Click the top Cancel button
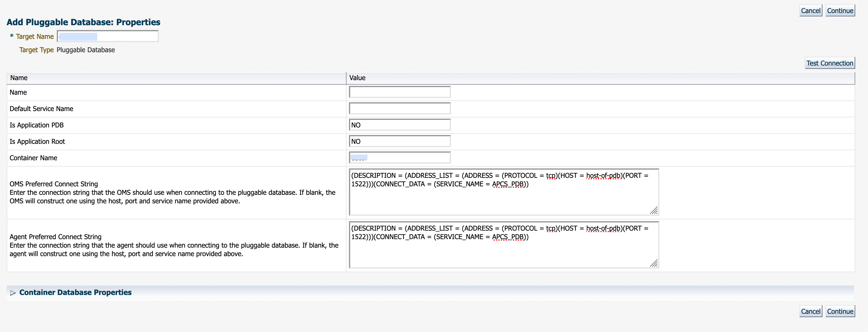This screenshot has width=868, height=332. (x=810, y=11)
